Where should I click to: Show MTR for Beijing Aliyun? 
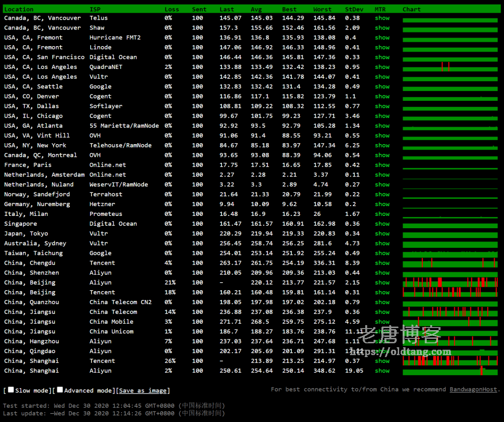pyautogui.click(x=382, y=282)
